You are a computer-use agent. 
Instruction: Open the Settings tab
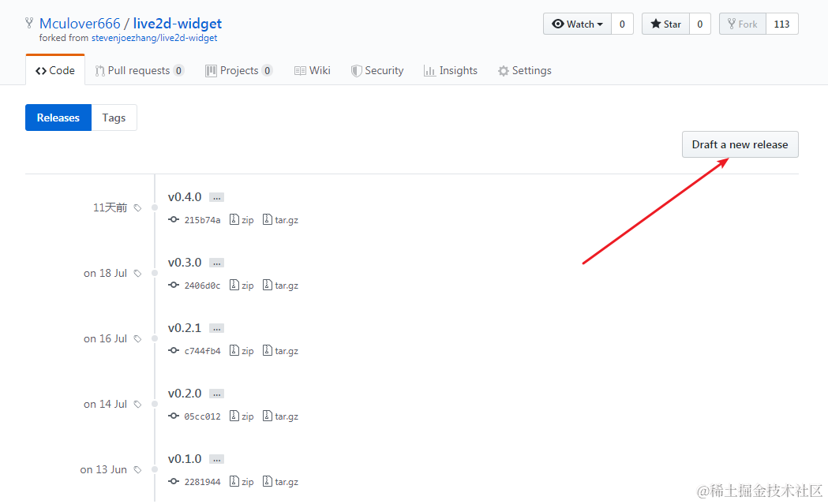524,71
